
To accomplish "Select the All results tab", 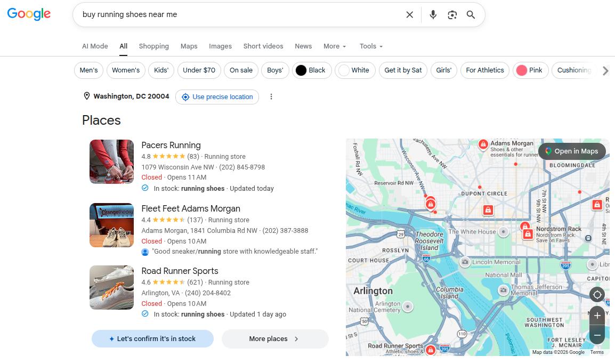I will click(x=124, y=46).
